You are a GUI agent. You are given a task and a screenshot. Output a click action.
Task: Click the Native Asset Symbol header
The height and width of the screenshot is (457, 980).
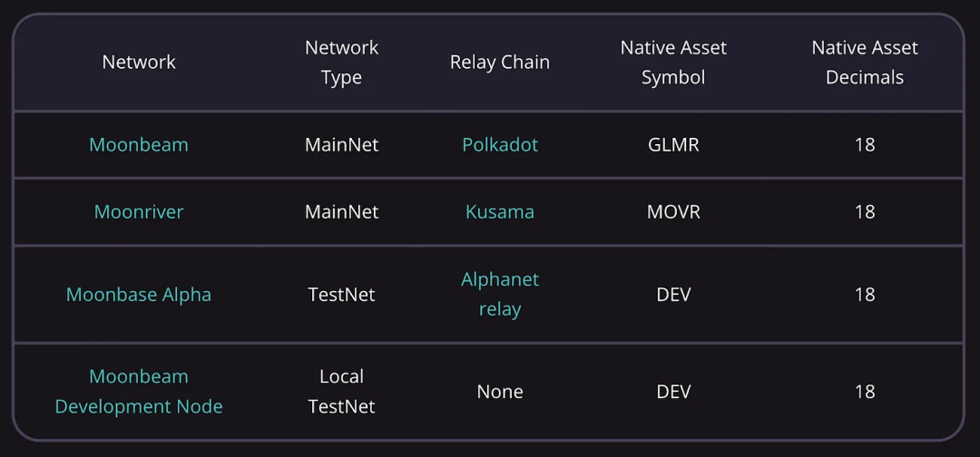[673, 62]
